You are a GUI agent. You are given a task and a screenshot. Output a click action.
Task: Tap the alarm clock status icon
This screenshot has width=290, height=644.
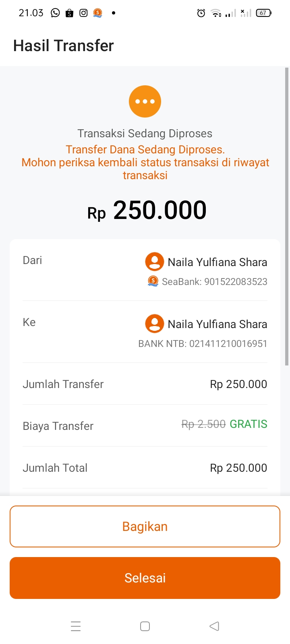(201, 13)
